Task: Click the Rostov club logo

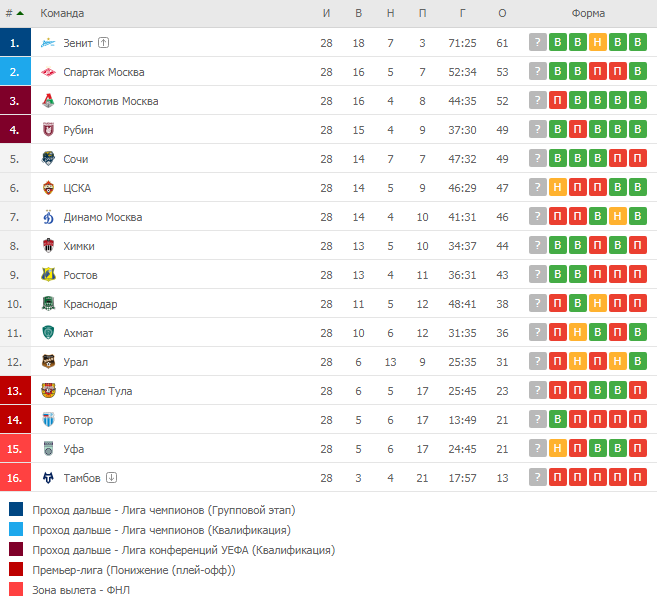Action: click(48, 274)
